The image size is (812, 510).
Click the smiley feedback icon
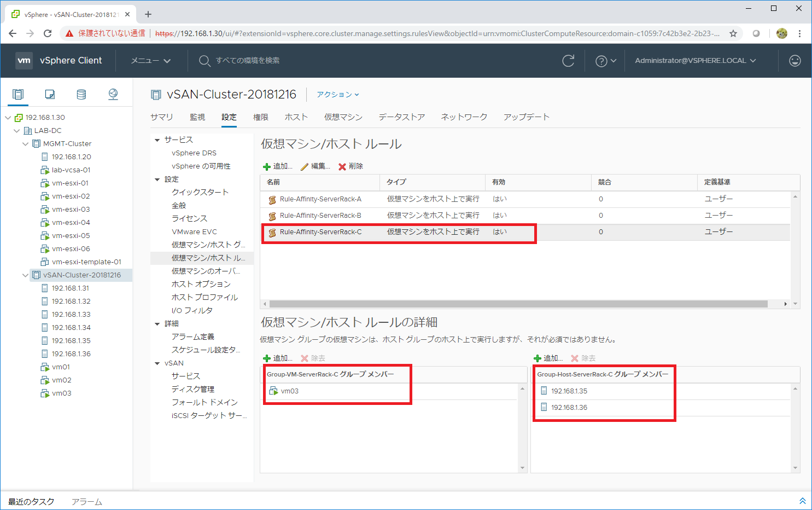pyautogui.click(x=795, y=61)
